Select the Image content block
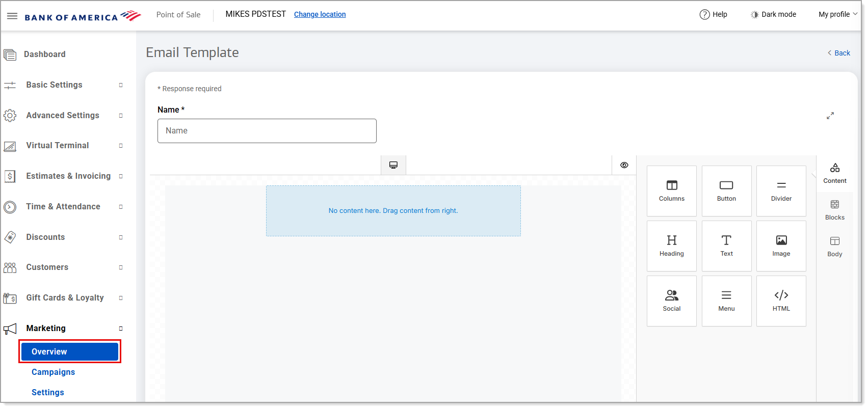 coord(781,246)
